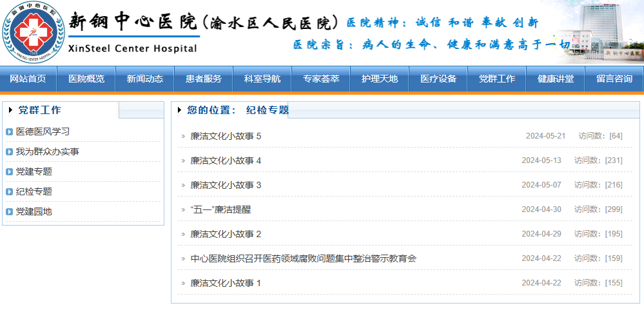
Task: Click the arrow icon before 您的位置
Action: point(179,110)
